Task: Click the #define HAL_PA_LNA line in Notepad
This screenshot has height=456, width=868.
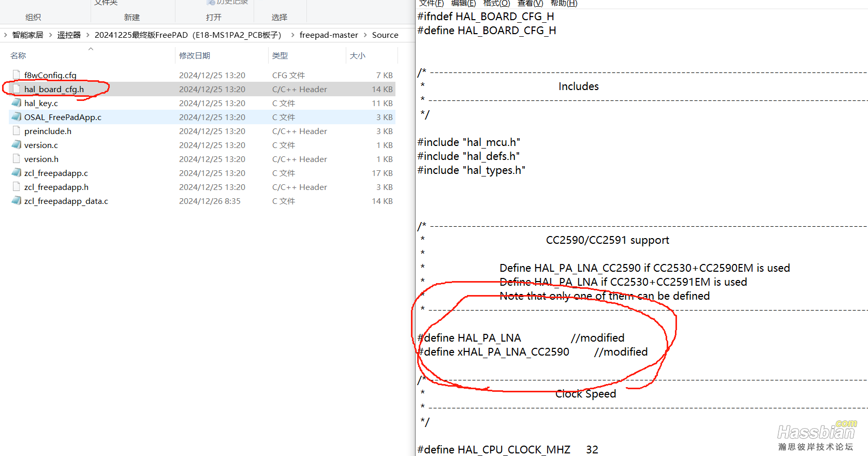Action: pos(521,338)
